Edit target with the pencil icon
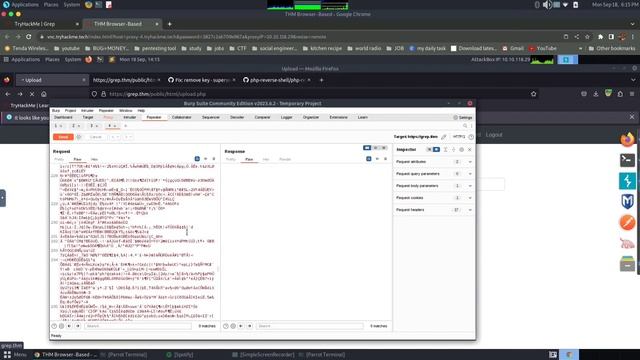The width and height of the screenshot is (640, 360). coord(444,137)
